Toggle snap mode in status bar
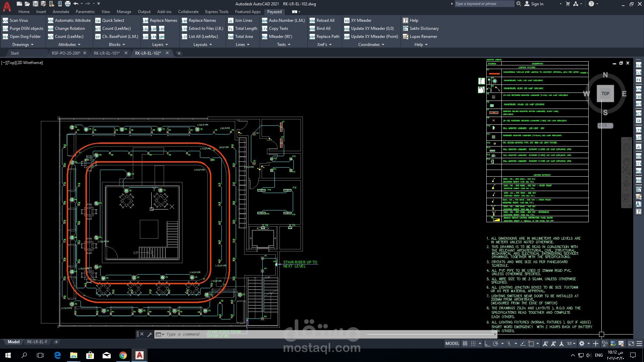Image resolution: width=644 pixels, height=362 pixels. pyautogui.click(x=473, y=344)
